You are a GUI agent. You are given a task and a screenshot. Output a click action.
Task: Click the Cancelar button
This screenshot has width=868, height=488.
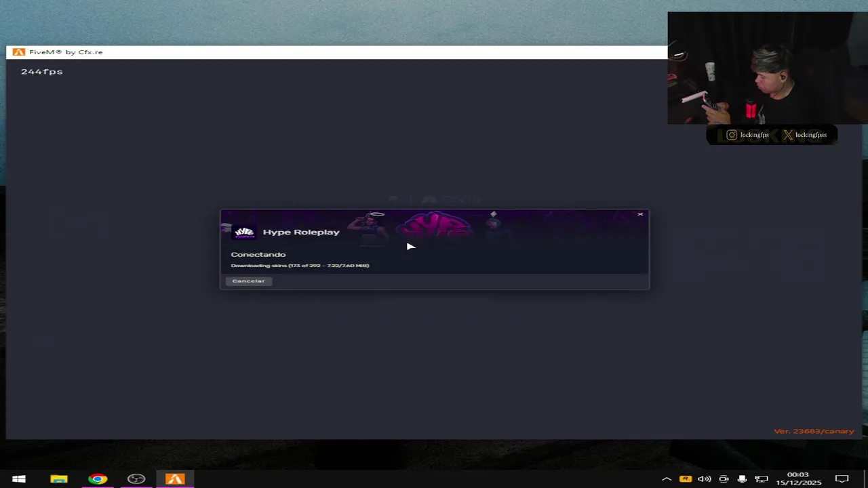click(249, 281)
